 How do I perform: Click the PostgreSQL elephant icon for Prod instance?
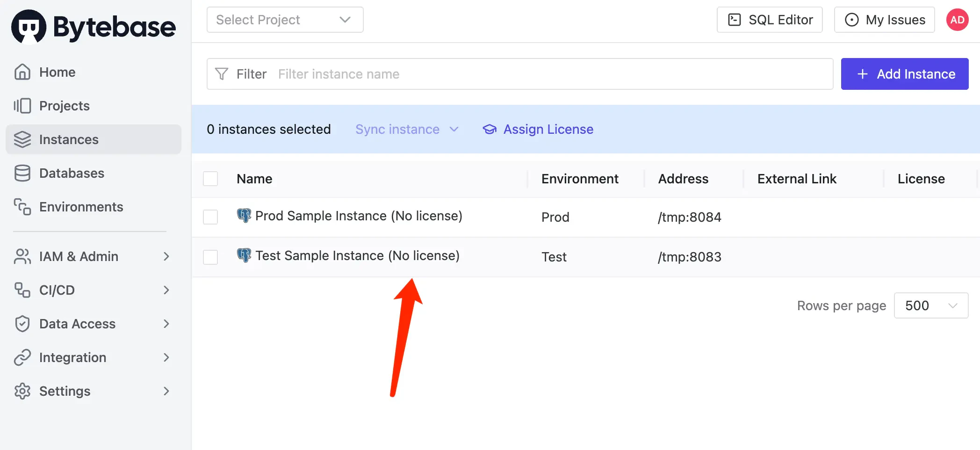(x=244, y=216)
